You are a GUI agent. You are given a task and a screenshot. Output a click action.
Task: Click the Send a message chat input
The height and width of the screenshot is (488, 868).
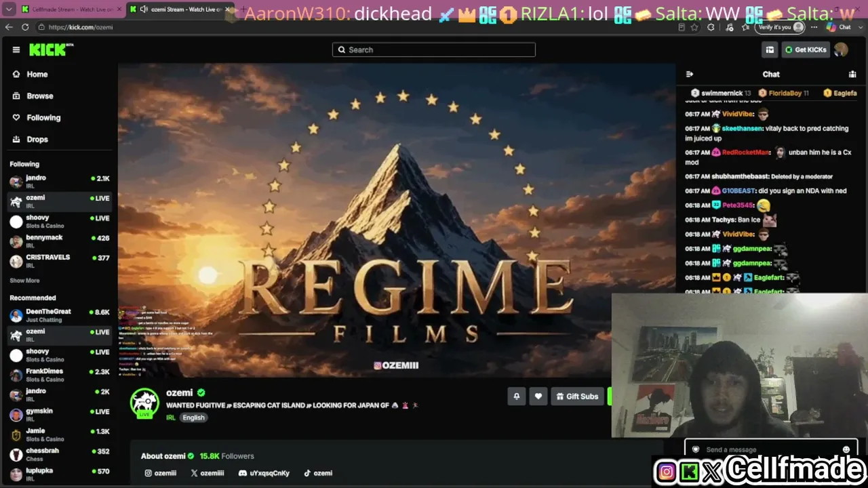click(771, 449)
